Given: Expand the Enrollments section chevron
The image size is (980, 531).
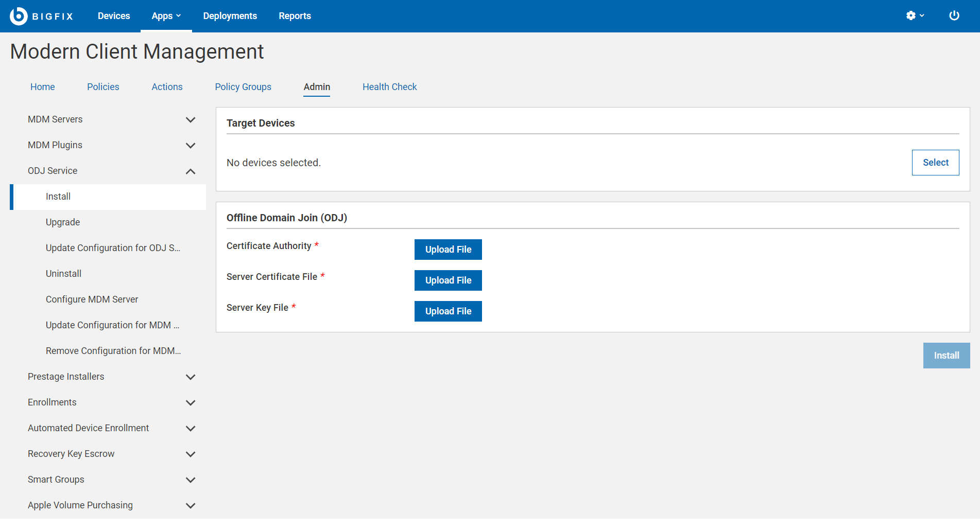Looking at the screenshot, I should pyautogui.click(x=190, y=403).
